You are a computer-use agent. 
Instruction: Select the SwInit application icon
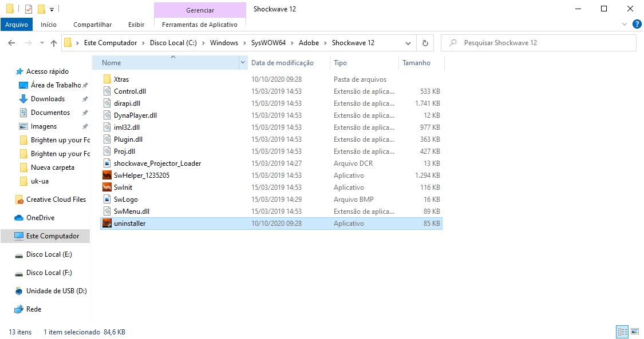coord(107,188)
